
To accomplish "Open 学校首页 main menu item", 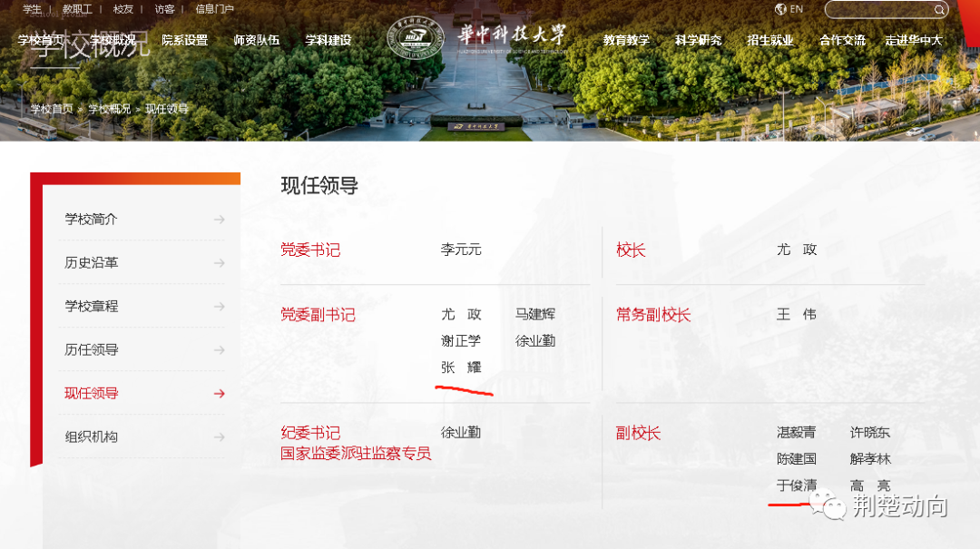I will [x=41, y=40].
